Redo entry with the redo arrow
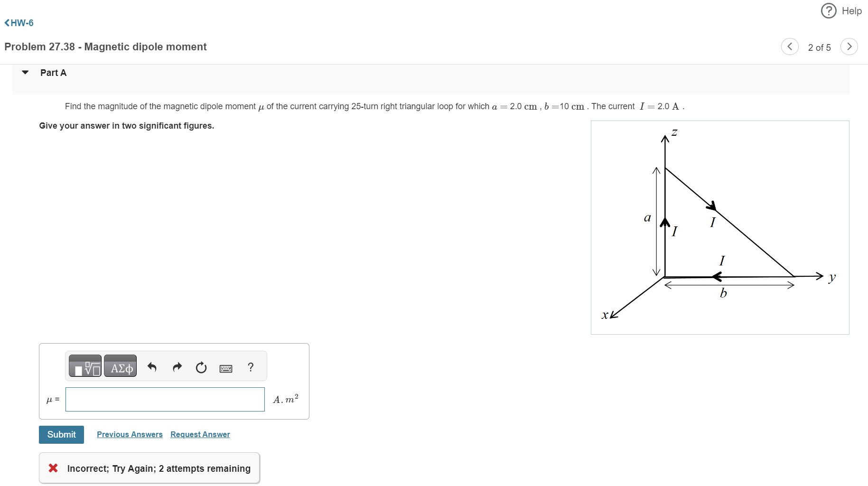This screenshot has height=486, width=868. pyautogui.click(x=177, y=367)
